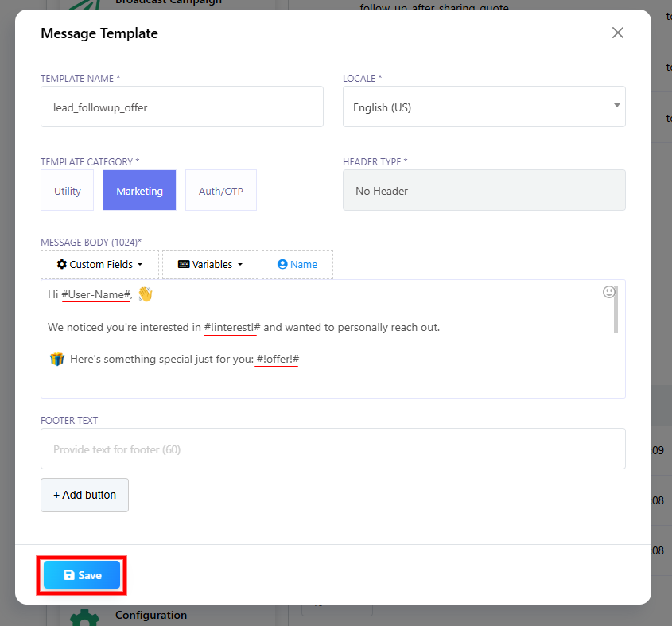Save the lead_followup_offer template
Screen dimensions: 672x626
pos(80,574)
